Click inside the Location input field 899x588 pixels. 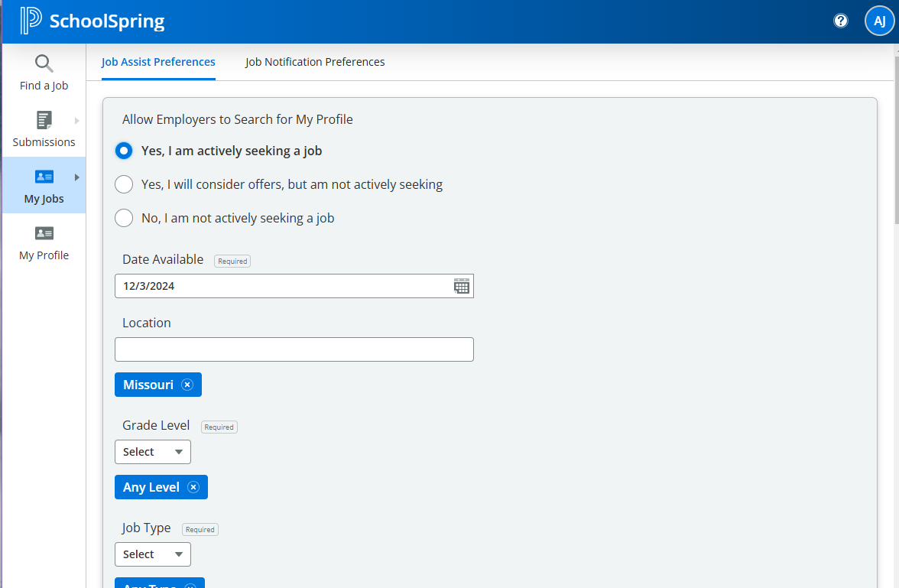(x=294, y=349)
